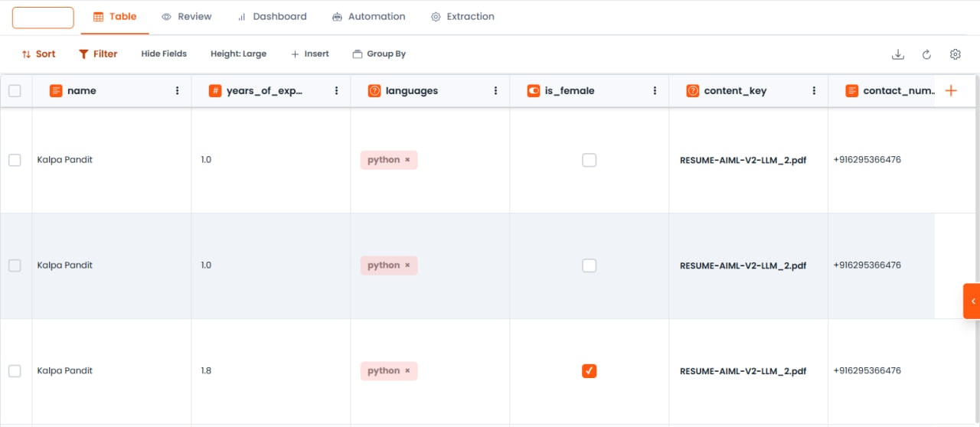980x427 pixels.
Task: Add a new column with plus icon
Action: [951, 91]
